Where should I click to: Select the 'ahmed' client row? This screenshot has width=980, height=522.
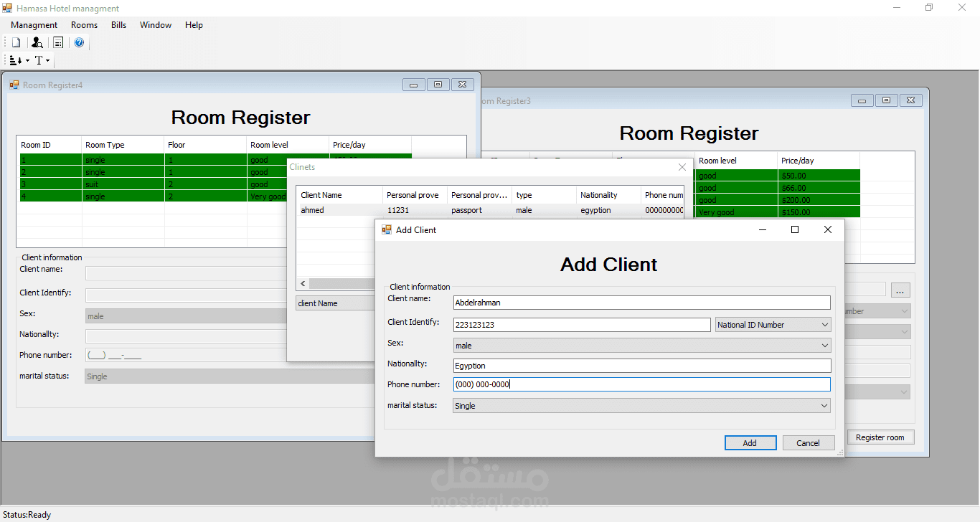490,210
